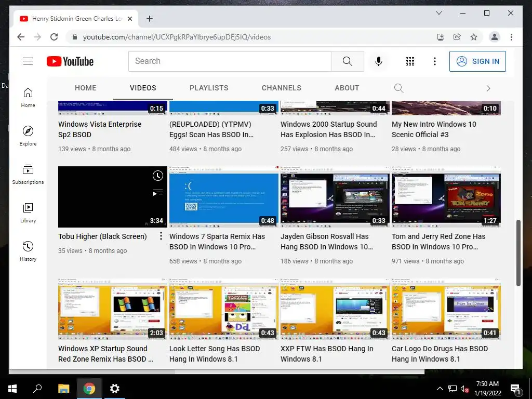Open My New Intro Windows 10 Scenic video
Image resolution: width=532 pixels, height=399 pixels.
(434, 129)
